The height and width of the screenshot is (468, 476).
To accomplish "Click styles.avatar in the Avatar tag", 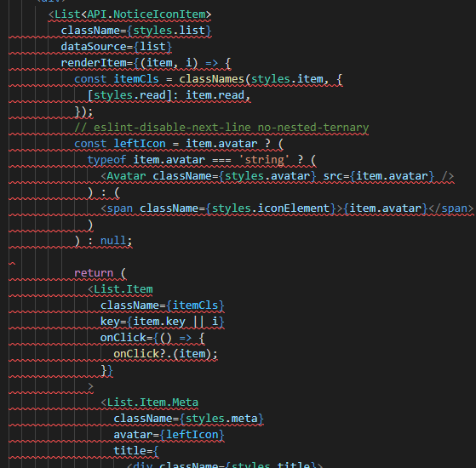I will 267,176.
